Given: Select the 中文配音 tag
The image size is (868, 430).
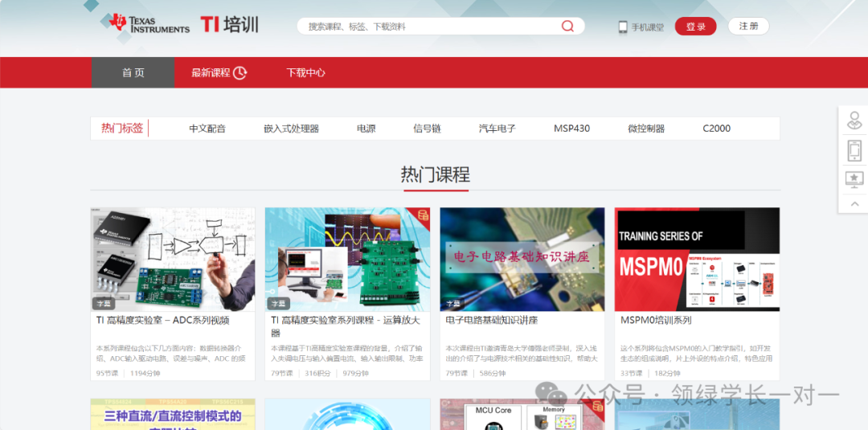Looking at the screenshot, I should 207,129.
